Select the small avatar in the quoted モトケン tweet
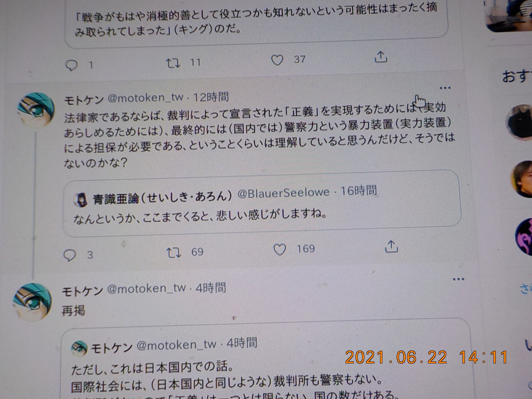Screen dimensions: 532x399 tap(79, 348)
